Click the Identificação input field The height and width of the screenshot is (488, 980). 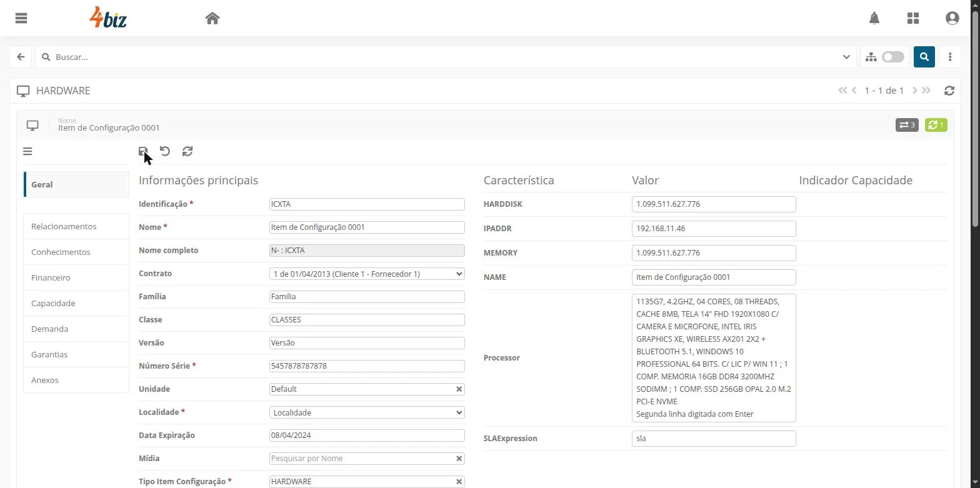coord(367,204)
